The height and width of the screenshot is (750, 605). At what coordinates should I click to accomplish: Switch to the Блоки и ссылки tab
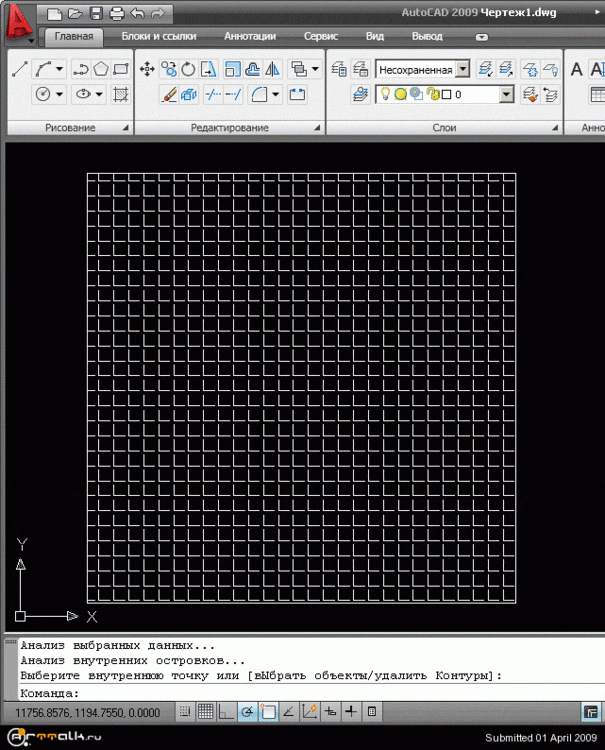click(x=159, y=36)
